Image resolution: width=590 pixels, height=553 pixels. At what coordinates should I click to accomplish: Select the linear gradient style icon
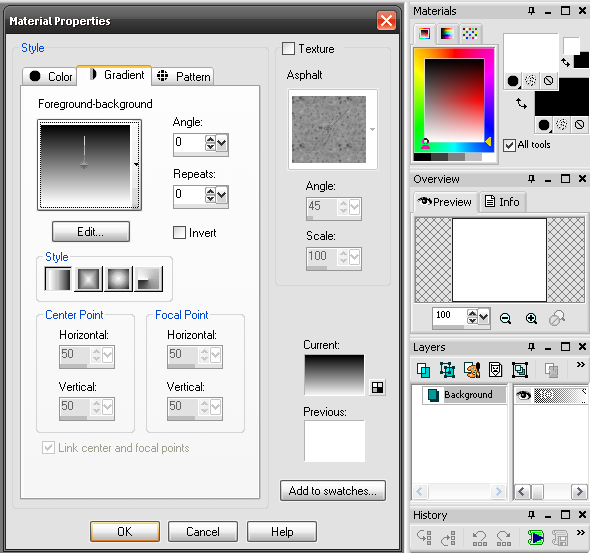coord(58,279)
